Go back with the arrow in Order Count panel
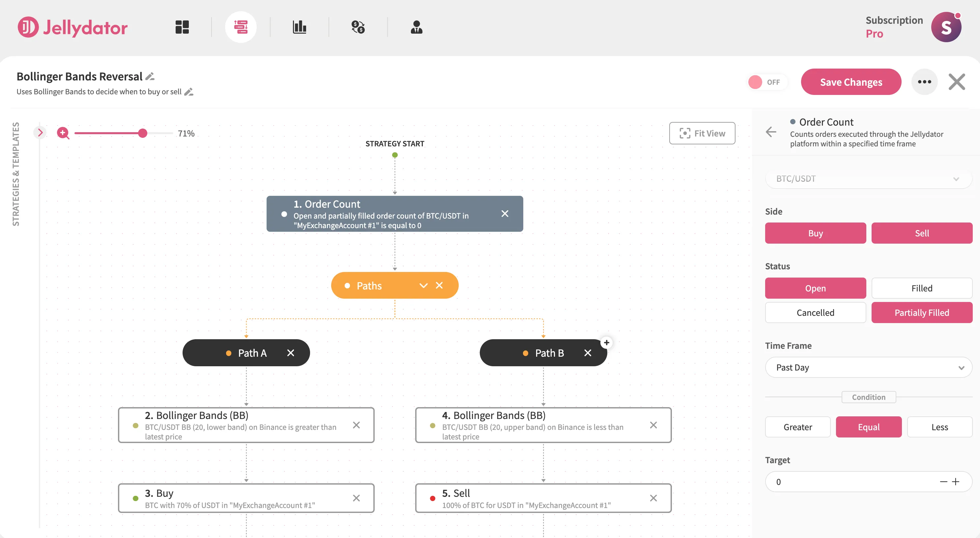The image size is (980, 538). click(x=771, y=132)
